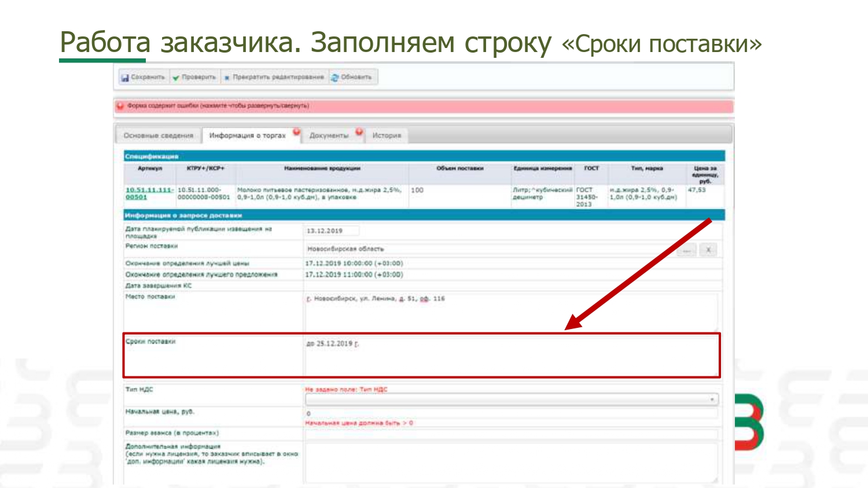Select the Начальная цена, руб. input field
The image size is (868, 488).
(510, 413)
